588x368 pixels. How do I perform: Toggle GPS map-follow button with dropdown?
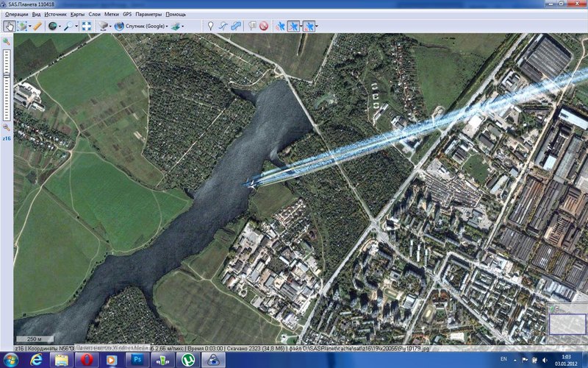tap(309, 26)
